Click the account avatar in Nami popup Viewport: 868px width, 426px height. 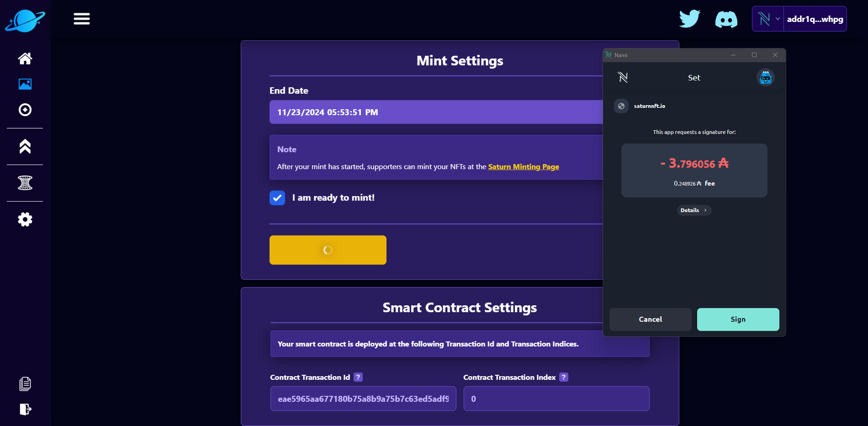point(766,78)
